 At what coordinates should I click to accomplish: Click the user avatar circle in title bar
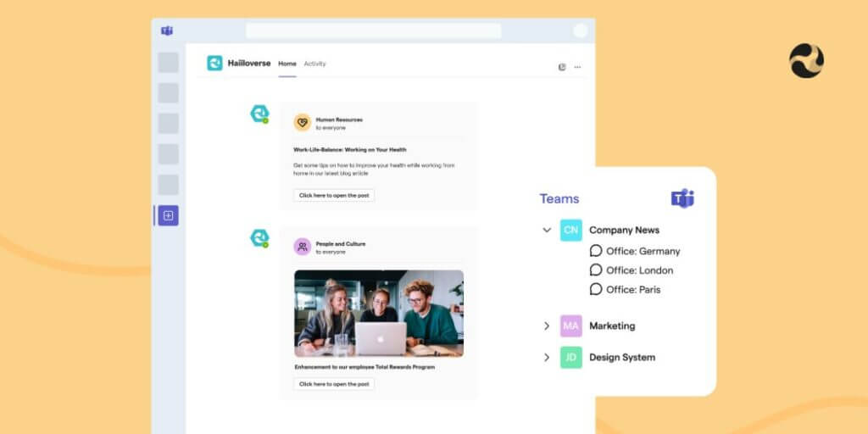point(580,31)
